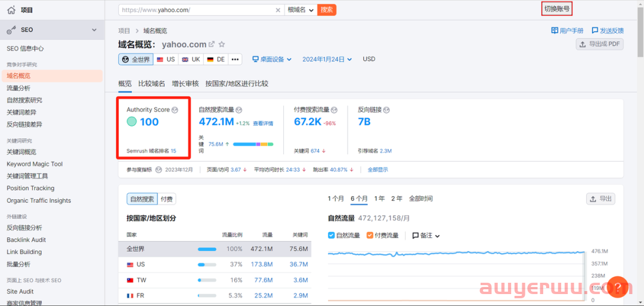The width and height of the screenshot is (644, 306).
Task: Click the Authority Score globe info icon
Action: (x=175, y=110)
